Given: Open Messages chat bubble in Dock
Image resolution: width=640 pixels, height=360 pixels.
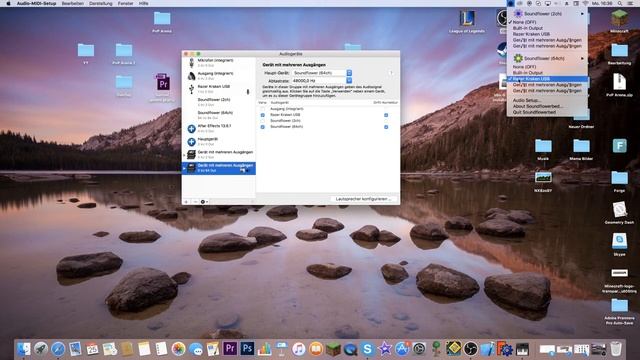Looking at the screenshot, I should point(196,349).
